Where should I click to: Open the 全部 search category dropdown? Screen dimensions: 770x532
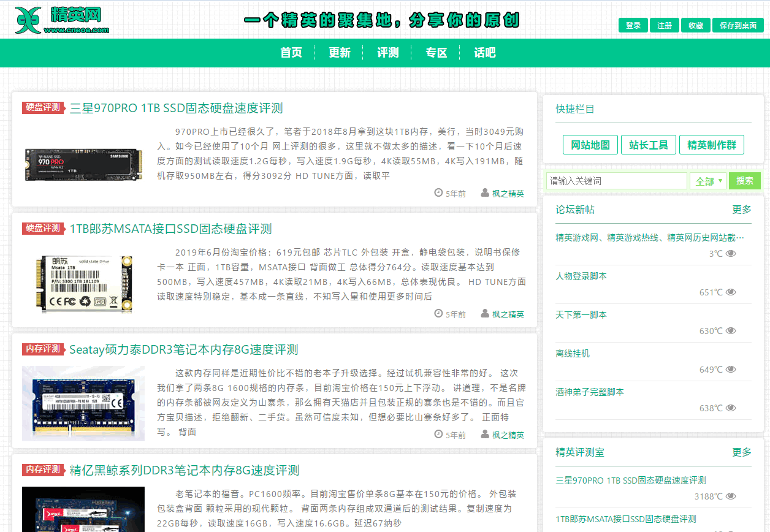pos(708,181)
